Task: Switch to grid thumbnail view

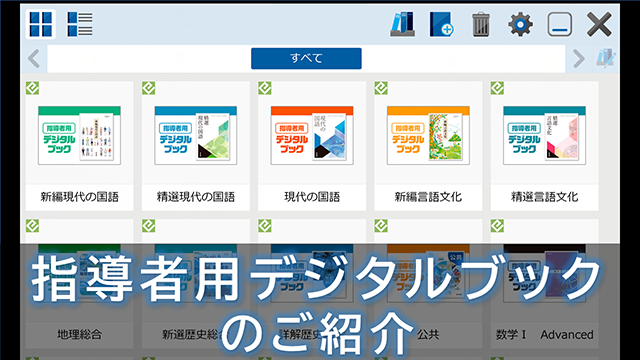Action: (x=40, y=24)
